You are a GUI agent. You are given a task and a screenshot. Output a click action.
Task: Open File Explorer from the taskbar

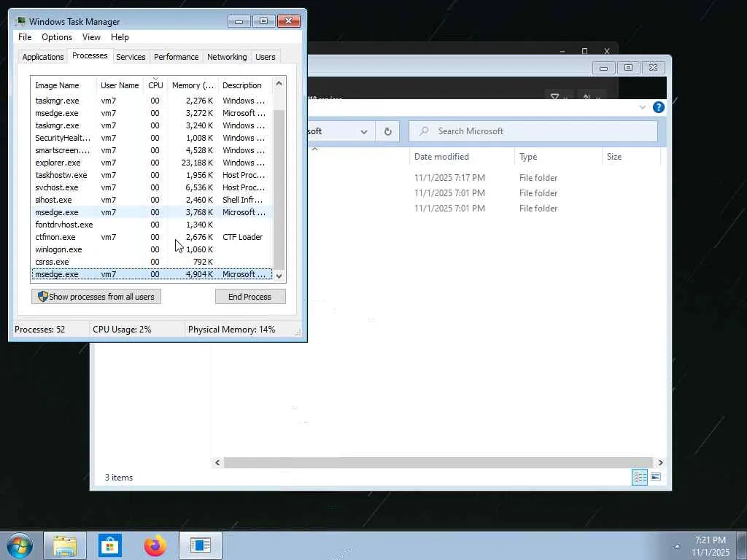pos(65,545)
